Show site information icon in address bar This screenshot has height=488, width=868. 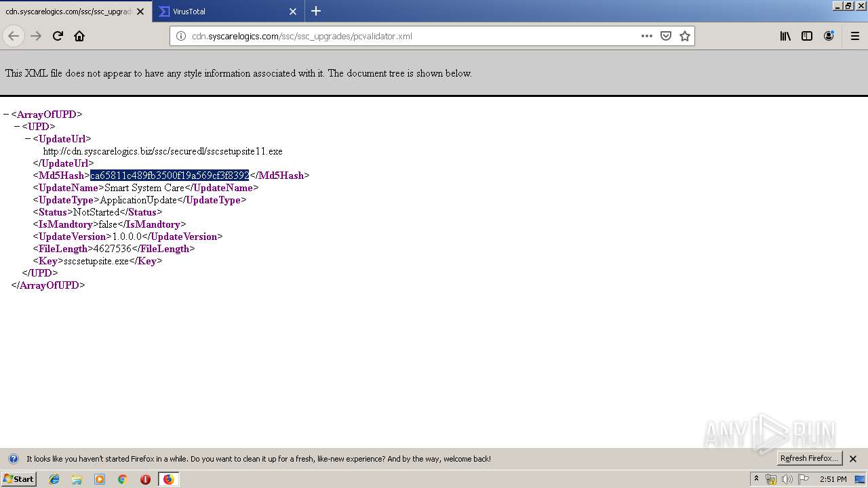(x=181, y=36)
